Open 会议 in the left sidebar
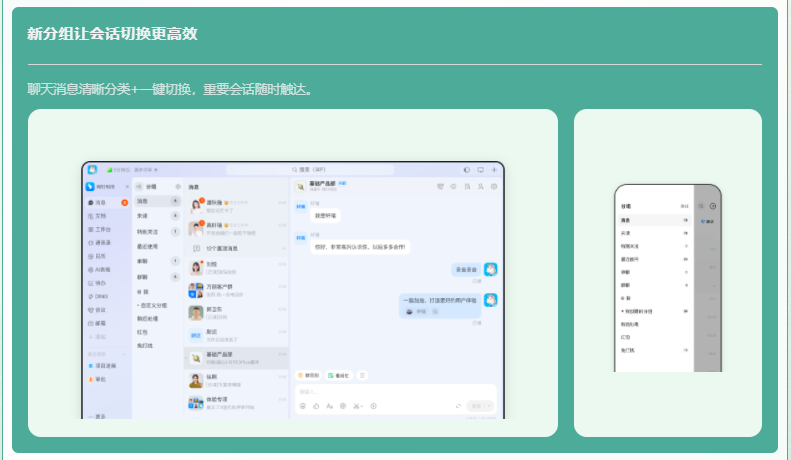 tap(100, 310)
